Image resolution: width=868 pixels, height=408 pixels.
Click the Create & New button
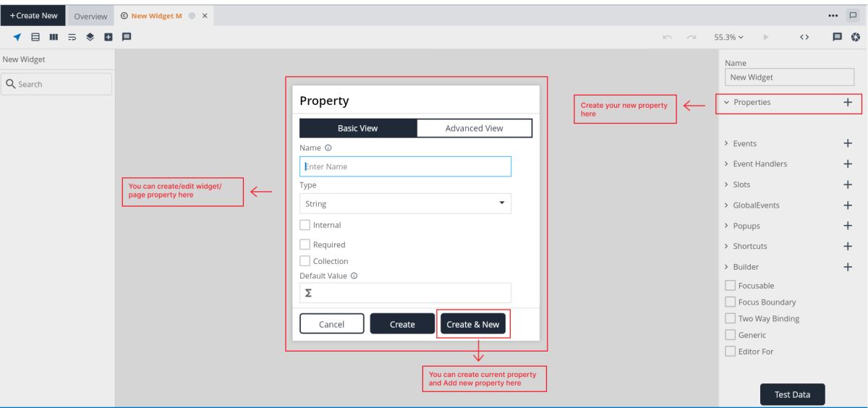[473, 324]
